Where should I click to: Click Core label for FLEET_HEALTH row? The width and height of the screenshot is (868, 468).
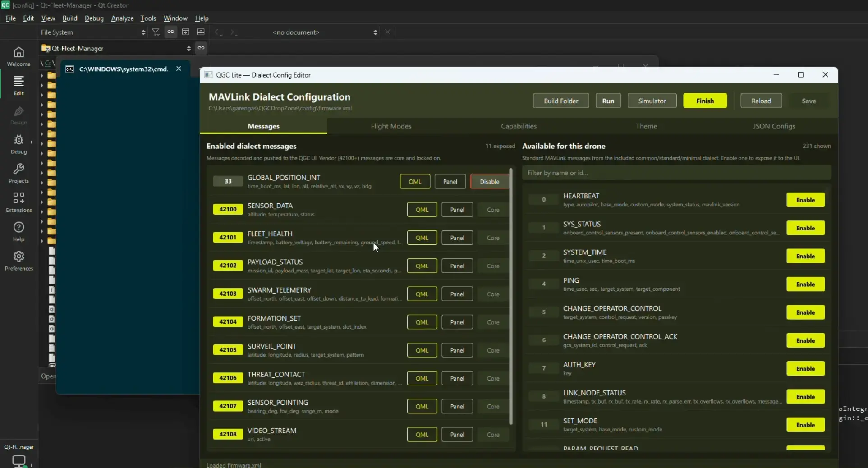point(493,238)
